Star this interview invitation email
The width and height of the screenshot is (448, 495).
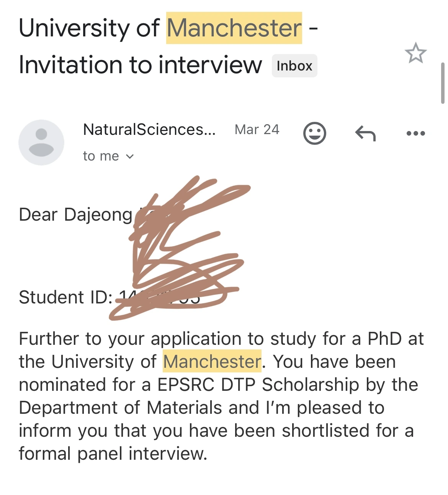click(415, 53)
